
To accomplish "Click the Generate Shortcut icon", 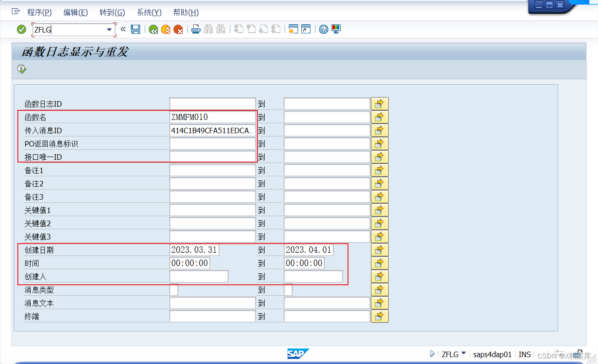I will (306, 29).
